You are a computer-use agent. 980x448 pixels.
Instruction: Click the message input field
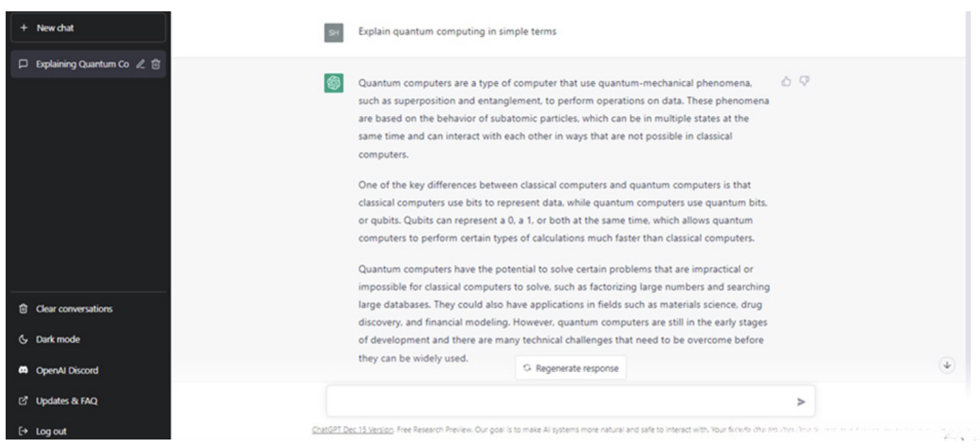coord(559,401)
